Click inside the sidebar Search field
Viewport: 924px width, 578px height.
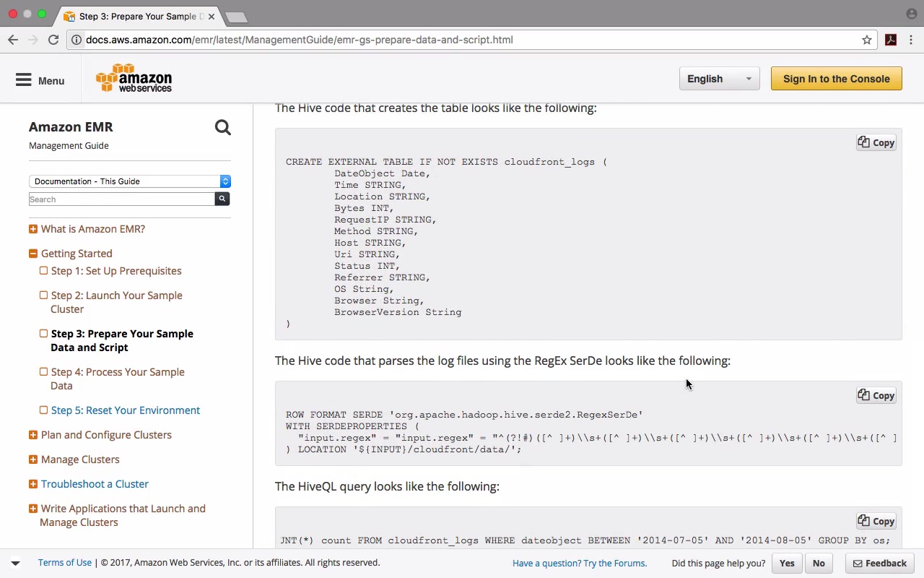pyautogui.click(x=121, y=199)
